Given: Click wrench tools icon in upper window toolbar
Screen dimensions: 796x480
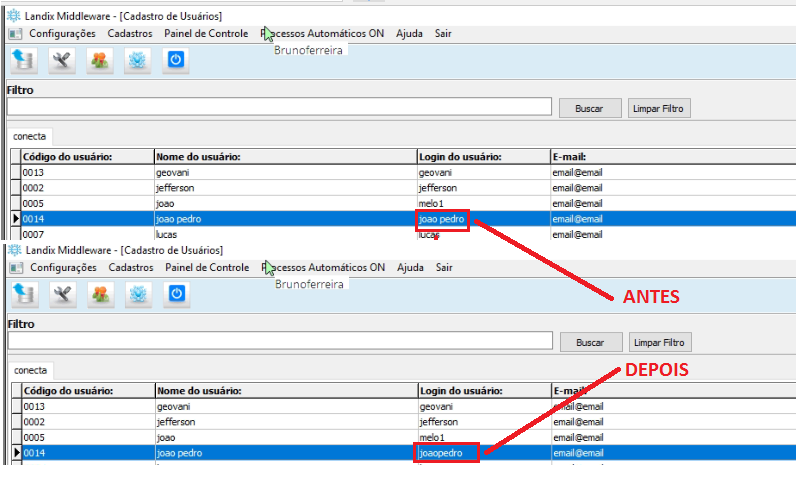Looking at the screenshot, I should point(62,60).
